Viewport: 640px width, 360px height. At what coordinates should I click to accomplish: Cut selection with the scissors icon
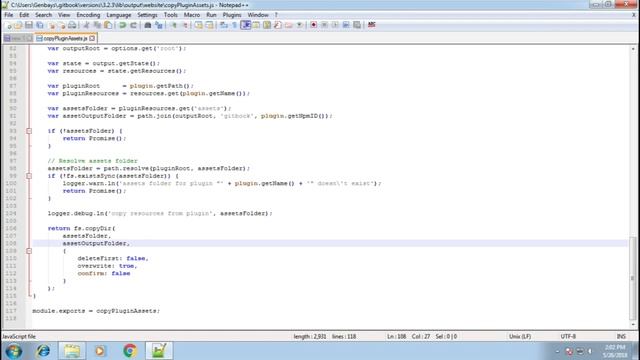pyautogui.click(x=86, y=25)
